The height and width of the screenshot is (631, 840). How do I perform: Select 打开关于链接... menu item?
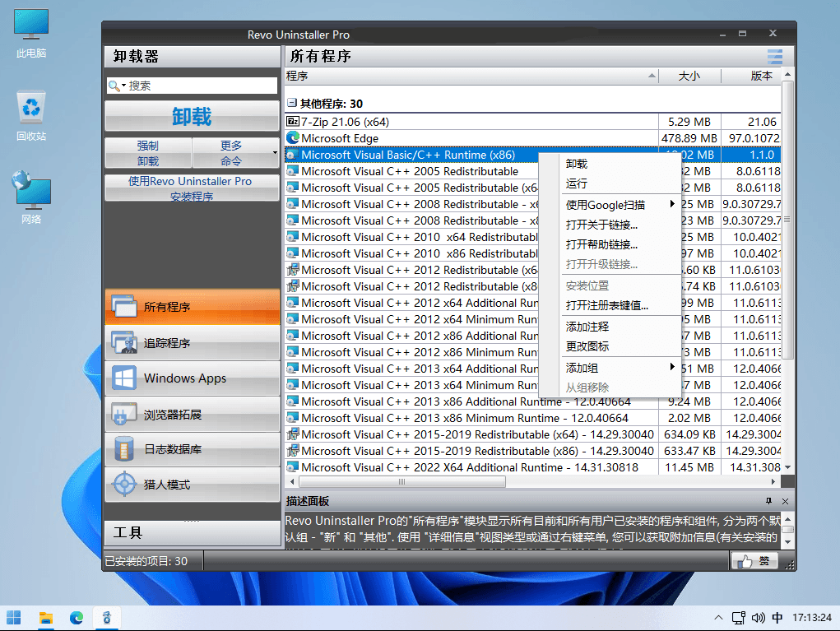[620, 225]
